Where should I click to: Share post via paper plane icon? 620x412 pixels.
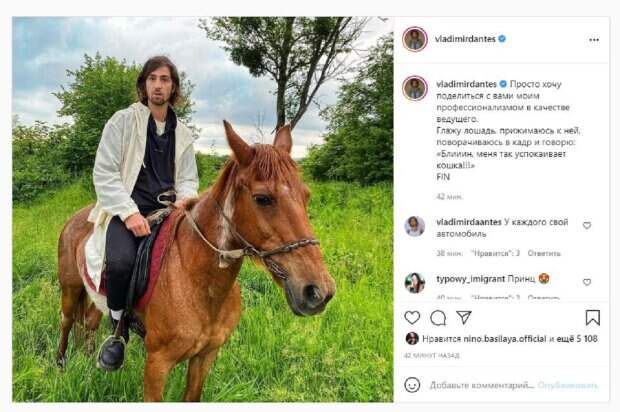[464, 317]
